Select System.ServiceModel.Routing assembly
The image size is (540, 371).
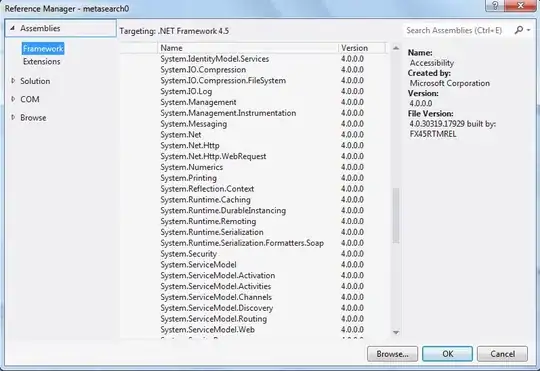pos(255,319)
